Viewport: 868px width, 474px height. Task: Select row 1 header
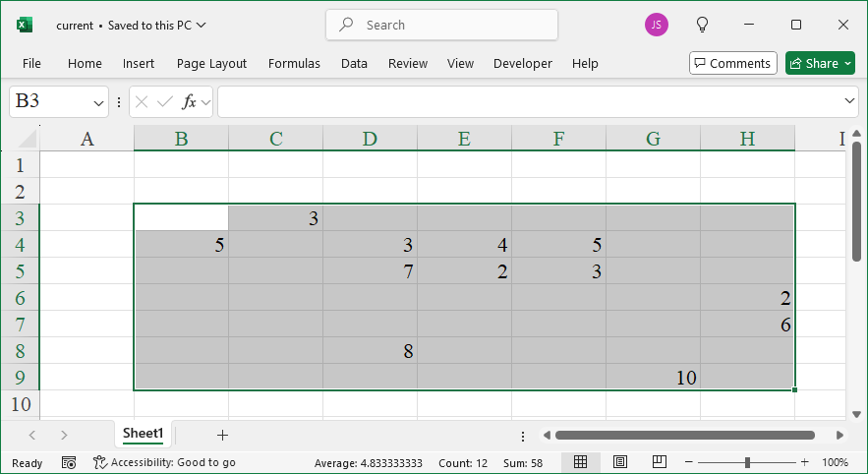tap(20, 164)
